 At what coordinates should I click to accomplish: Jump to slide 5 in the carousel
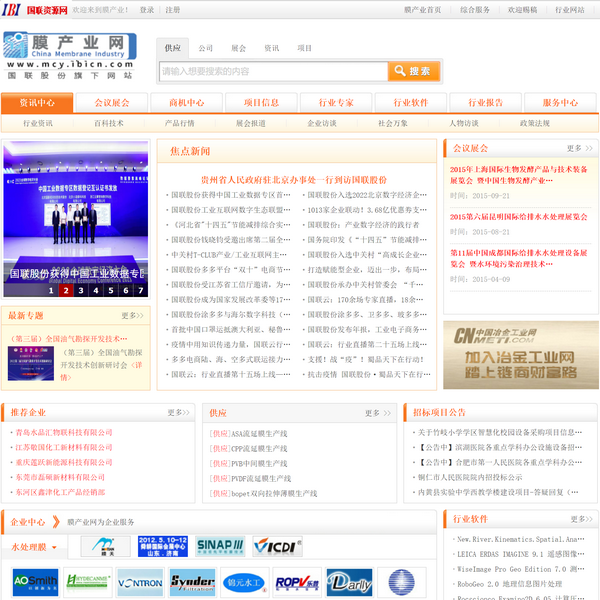tap(111, 291)
